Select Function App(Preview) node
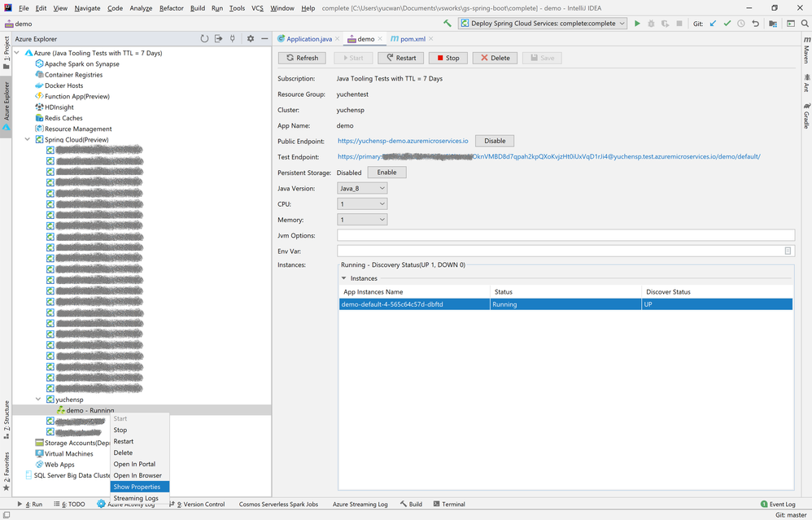 coord(72,96)
